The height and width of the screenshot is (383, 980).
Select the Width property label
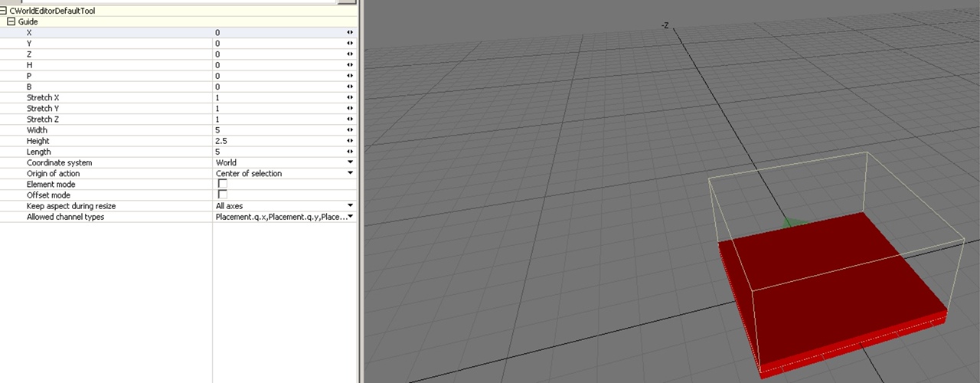[x=37, y=130]
